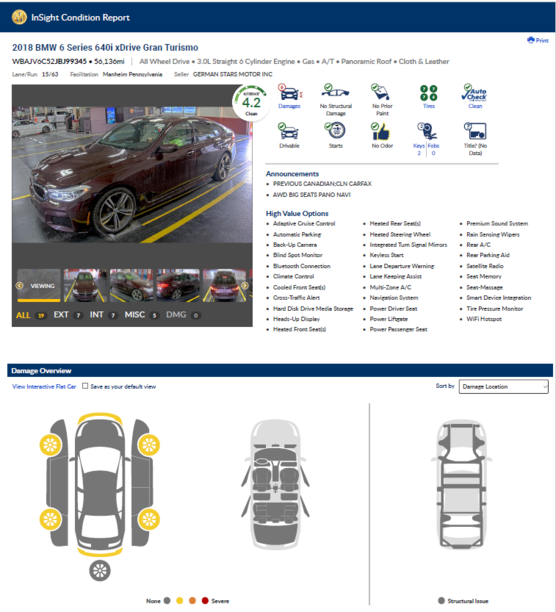Select front-left wheel on flat car
556x612 pixels.
(x=50, y=445)
